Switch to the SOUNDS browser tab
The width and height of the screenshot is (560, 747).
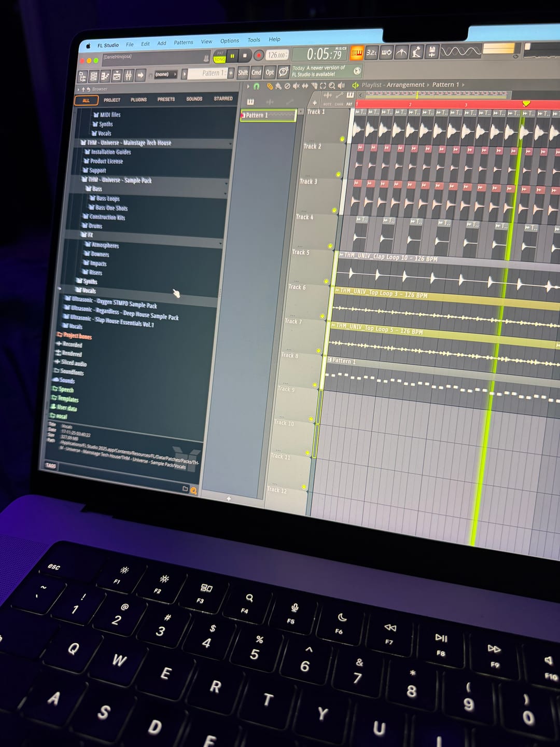(x=194, y=99)
